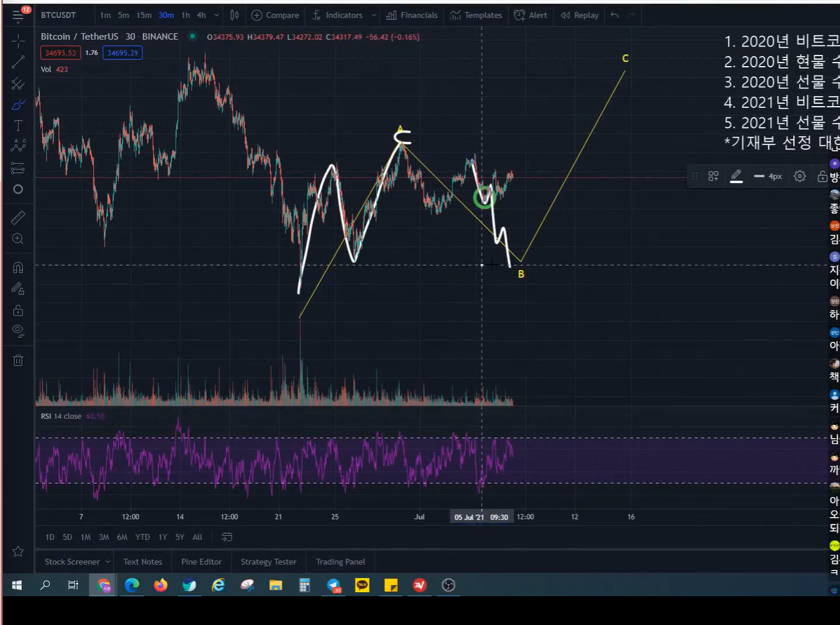Select the circle icon tool
This screenshot has width=840, height=625.
coord(18,189)
